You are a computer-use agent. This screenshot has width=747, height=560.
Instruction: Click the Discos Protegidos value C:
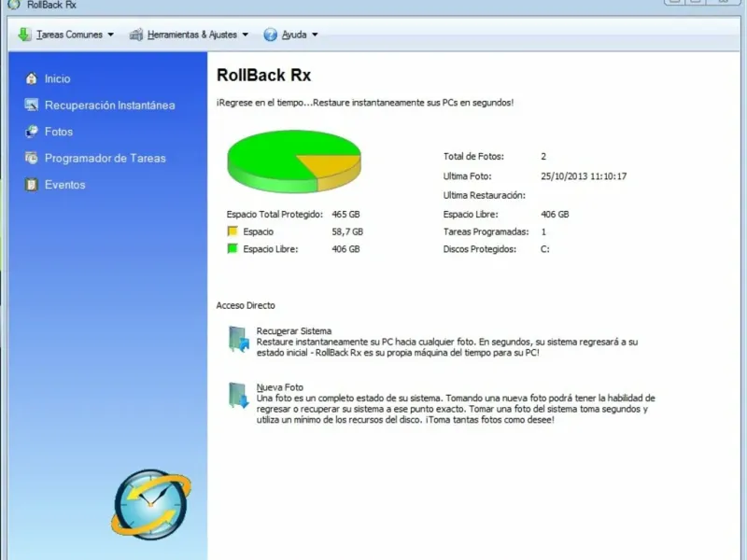(x=545, y=249)
